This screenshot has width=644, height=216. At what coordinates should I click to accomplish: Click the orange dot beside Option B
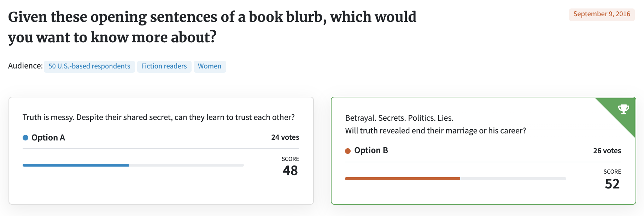click(348, 151)
